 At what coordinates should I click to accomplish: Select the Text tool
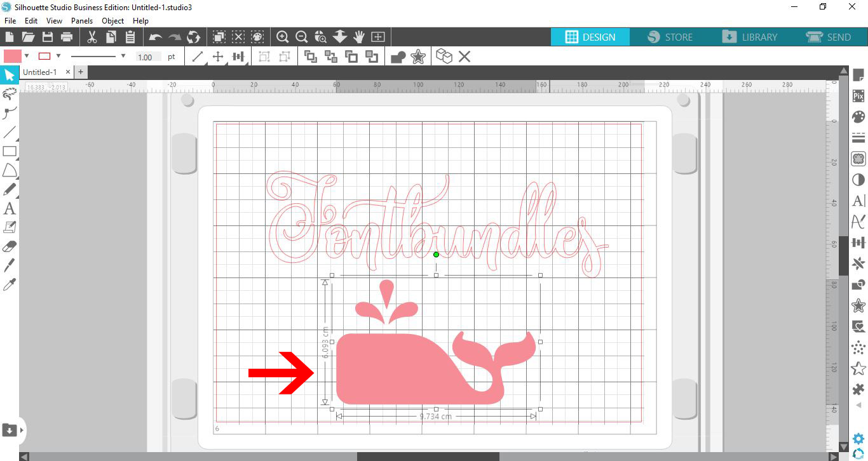click(10, 208)
